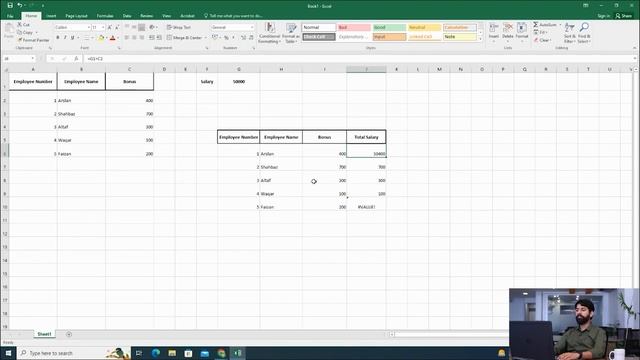
Task: Switch to the Formulas tab
Action: tap(105, 16)
